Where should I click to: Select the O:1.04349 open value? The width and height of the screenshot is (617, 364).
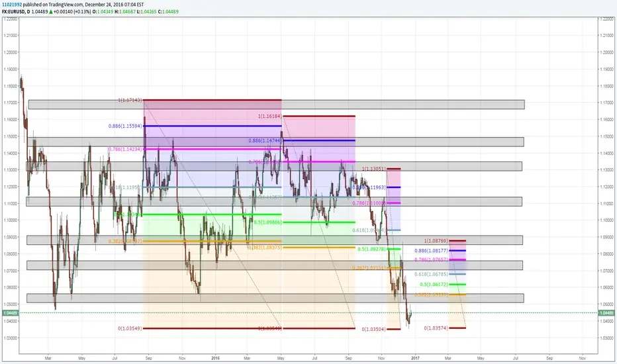click(103, 12)
